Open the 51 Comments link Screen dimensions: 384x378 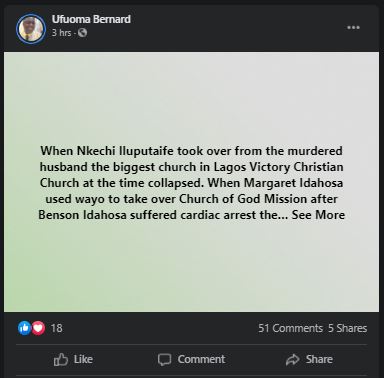(x=290, y=328)
